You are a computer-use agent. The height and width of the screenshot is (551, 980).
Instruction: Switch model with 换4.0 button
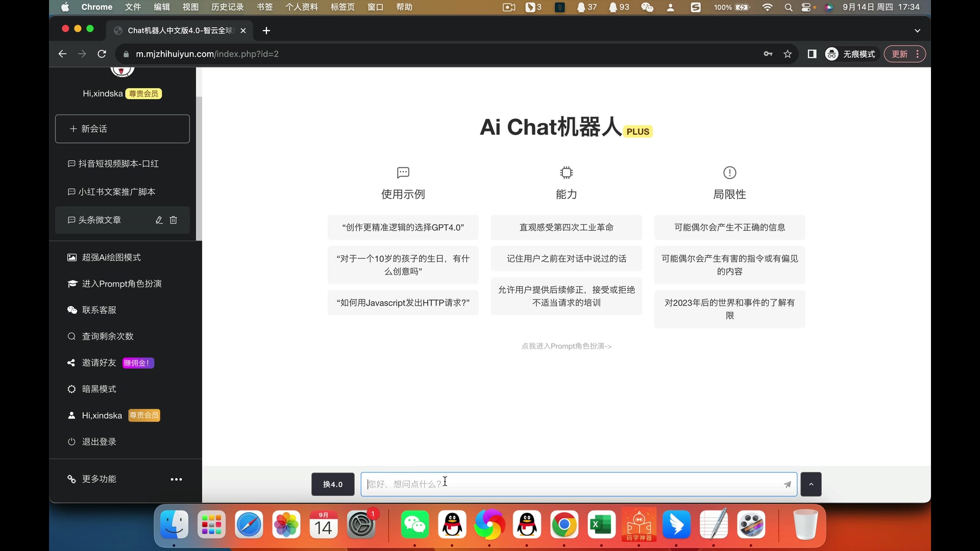click(x=333, y=484)
